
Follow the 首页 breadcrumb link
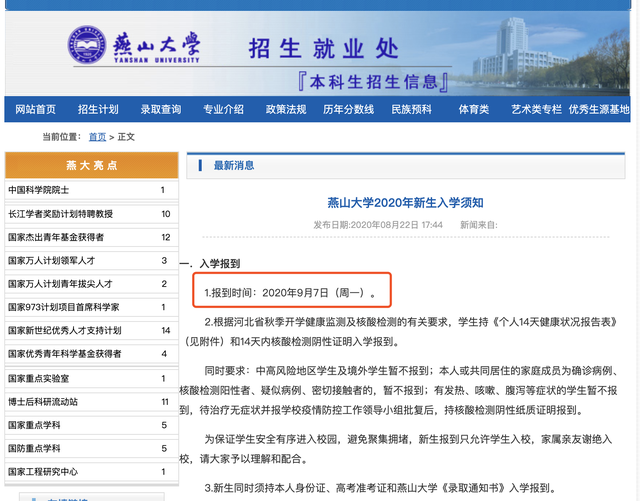point(97,137)
